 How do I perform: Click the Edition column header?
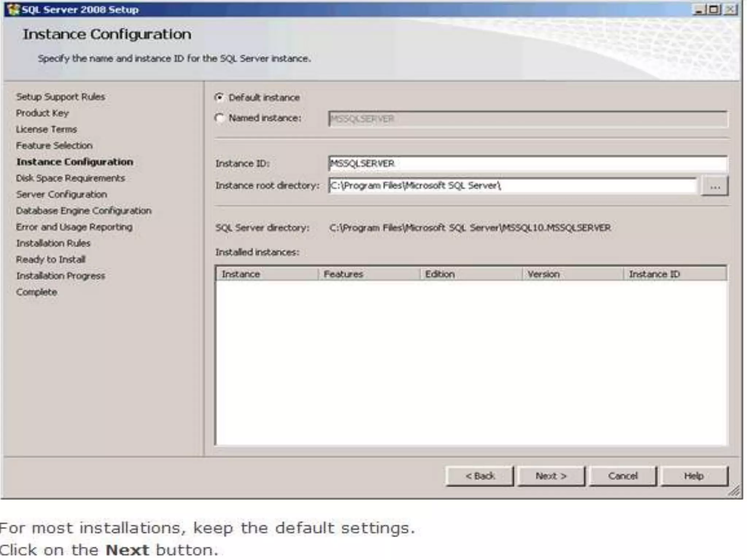click(x=471, y=274)
